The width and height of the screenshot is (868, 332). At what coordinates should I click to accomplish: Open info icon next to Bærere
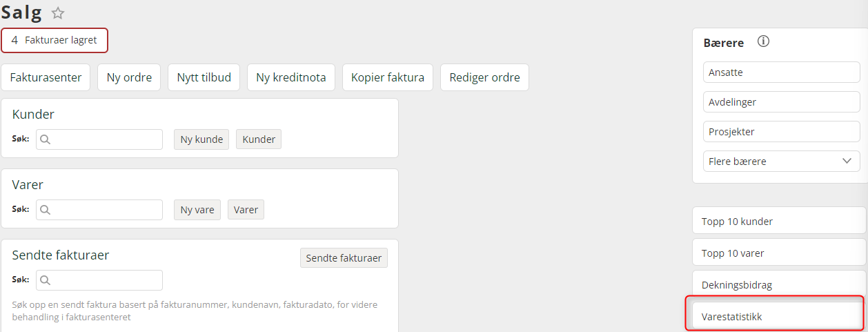pos(763,41)
